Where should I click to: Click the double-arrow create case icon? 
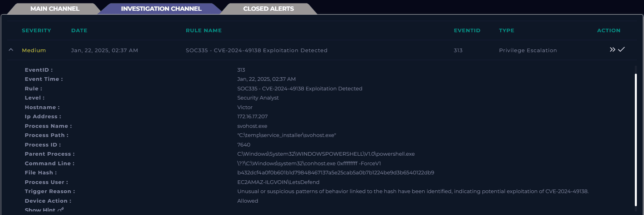(x=612, y=49)
